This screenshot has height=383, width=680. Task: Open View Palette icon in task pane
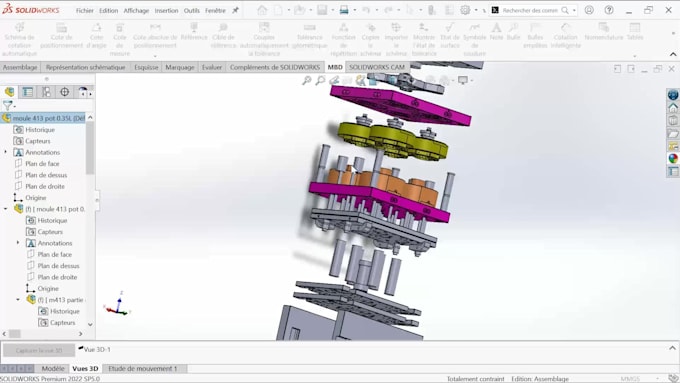point(673,146)
